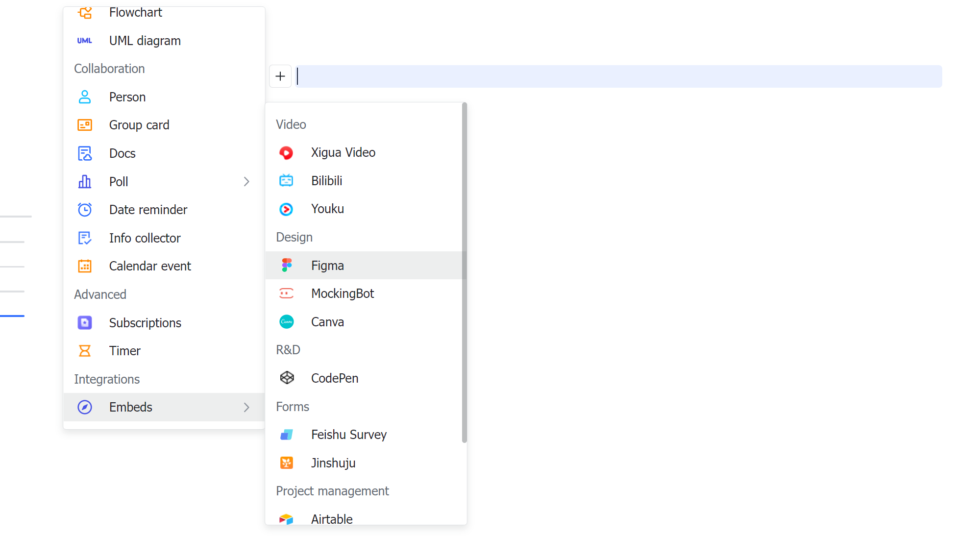Viewport: 980px width, 536px height.
Task: Select the Date reminder clock icon
Action: click(x=85, y=209)
